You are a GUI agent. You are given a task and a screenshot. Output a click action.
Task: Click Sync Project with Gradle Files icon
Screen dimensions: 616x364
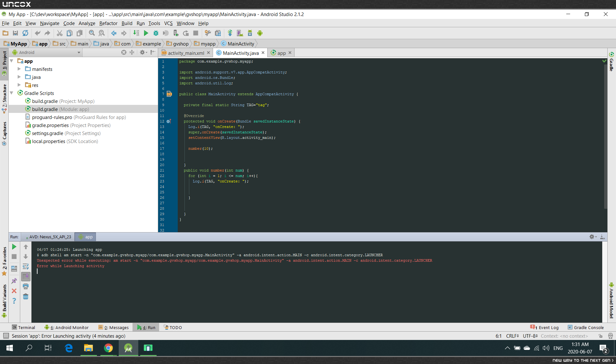point(230,33)
